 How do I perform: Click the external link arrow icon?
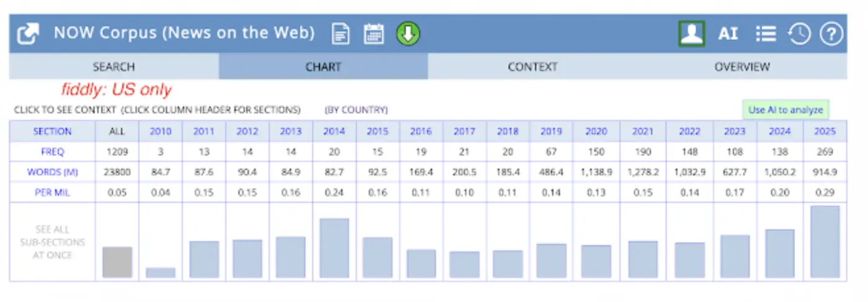click(29, 33)
